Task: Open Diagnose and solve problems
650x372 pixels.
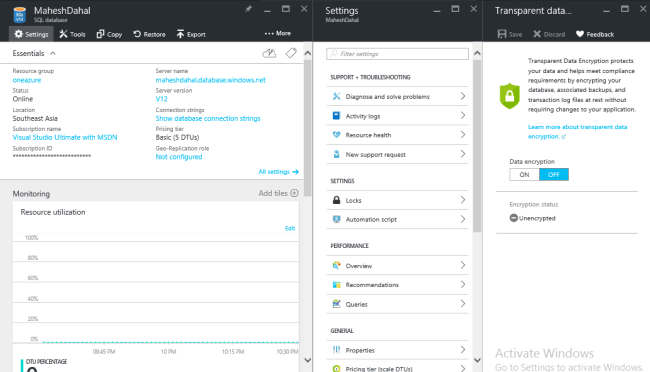Action: [x=398, y=96]
